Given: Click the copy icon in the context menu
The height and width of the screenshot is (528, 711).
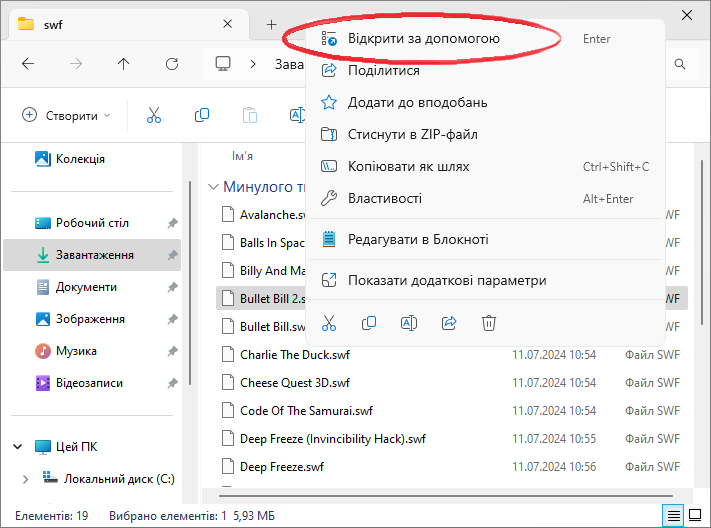Looking at the screenshot, I should (369, 323).
